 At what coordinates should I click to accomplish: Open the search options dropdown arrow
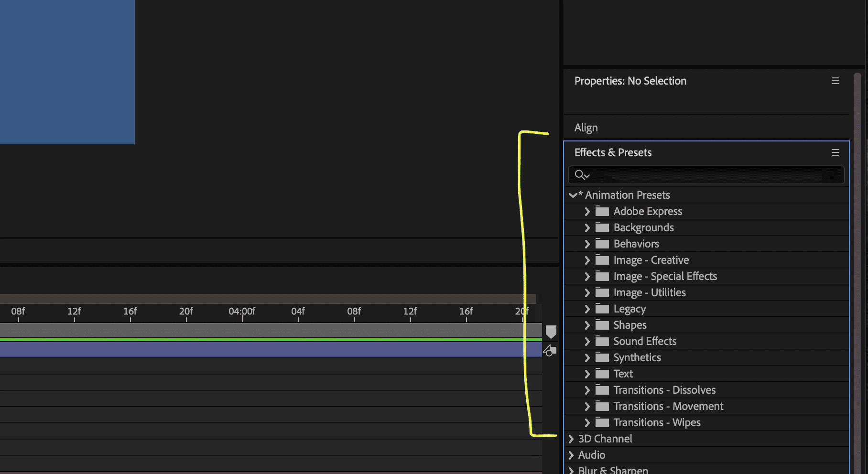[586, 176]
